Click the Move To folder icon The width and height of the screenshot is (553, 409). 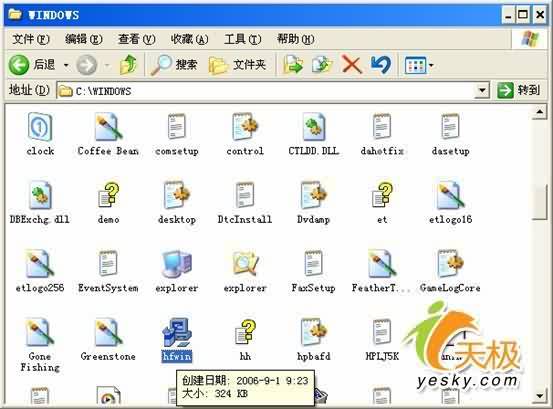[293, 65]
